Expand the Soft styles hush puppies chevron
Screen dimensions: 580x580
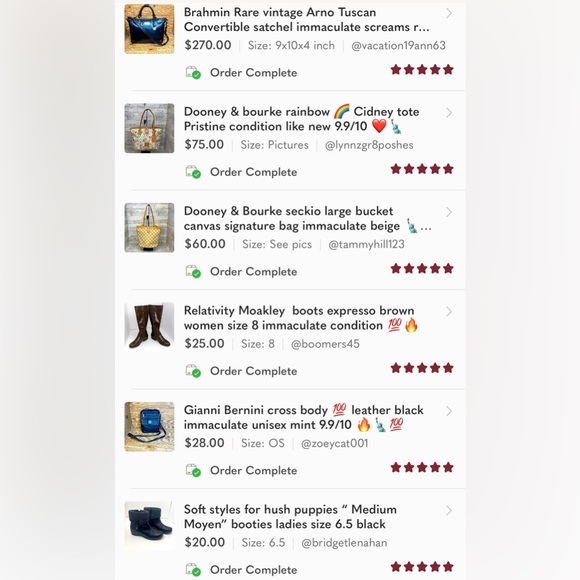coord(449,510)
